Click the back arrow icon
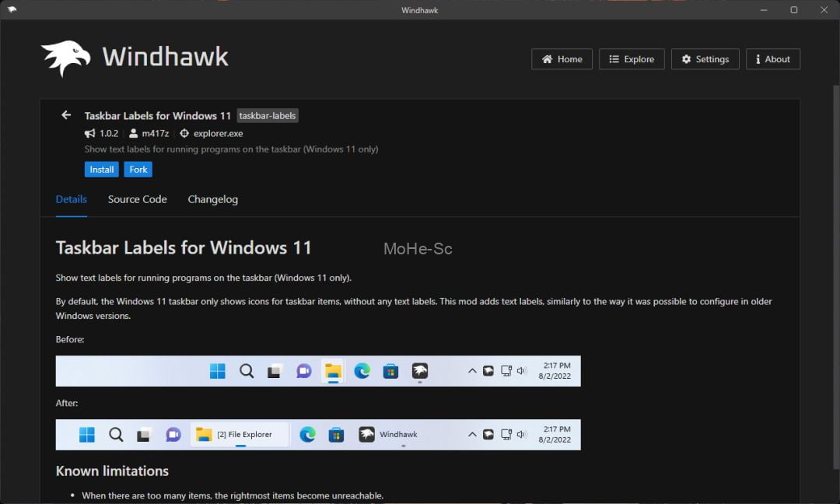 tap(66, 115)
